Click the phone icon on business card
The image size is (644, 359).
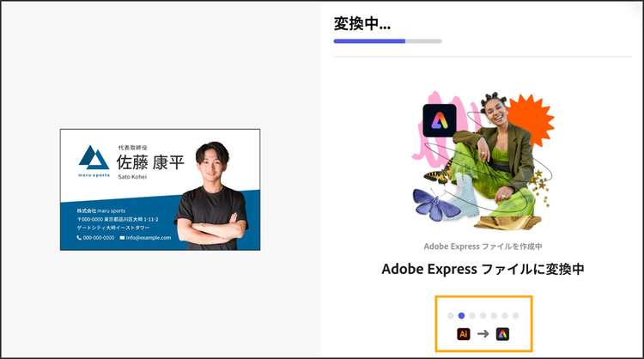79,238
